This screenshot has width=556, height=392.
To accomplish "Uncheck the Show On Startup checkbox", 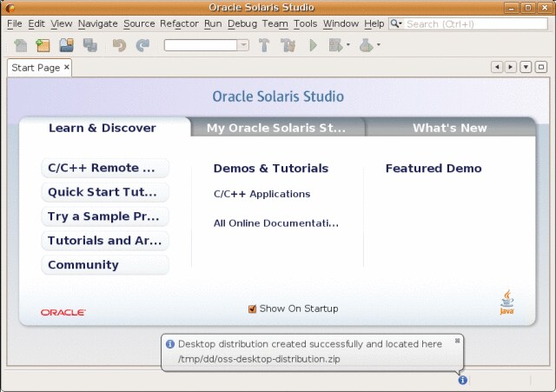I will [253, 309].
